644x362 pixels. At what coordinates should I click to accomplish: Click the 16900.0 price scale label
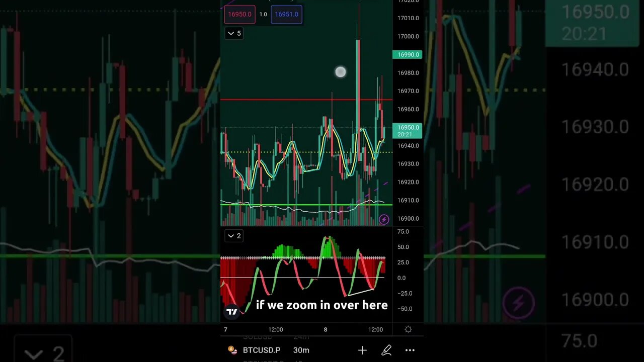(x=408, y=219)
